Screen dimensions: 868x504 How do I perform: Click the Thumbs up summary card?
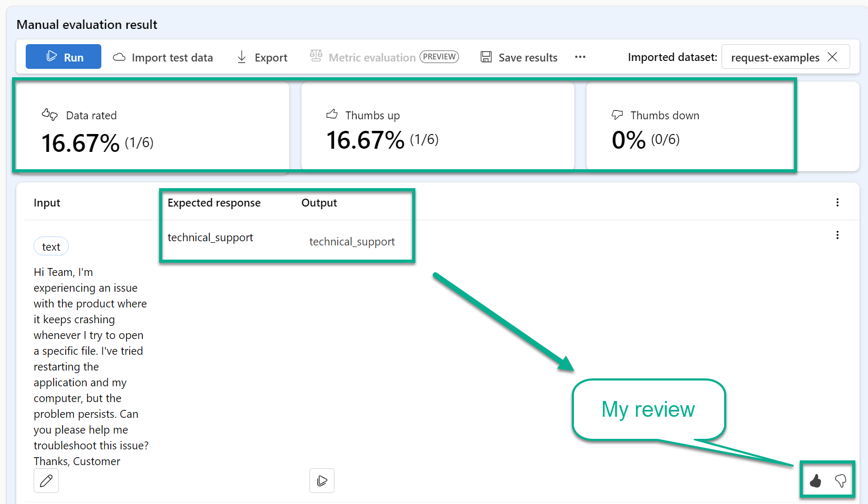(x=437, y=127)
